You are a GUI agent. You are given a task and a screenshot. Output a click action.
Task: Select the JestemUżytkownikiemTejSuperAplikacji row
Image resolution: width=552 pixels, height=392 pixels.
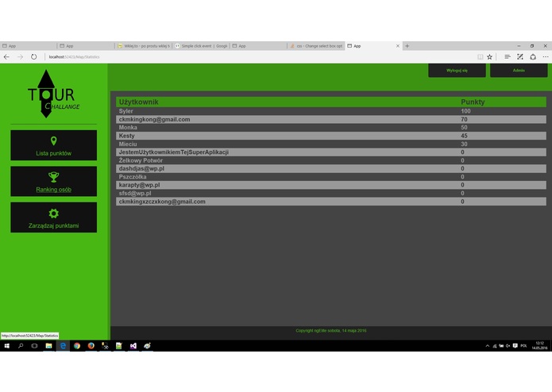[x=331, y=152]
